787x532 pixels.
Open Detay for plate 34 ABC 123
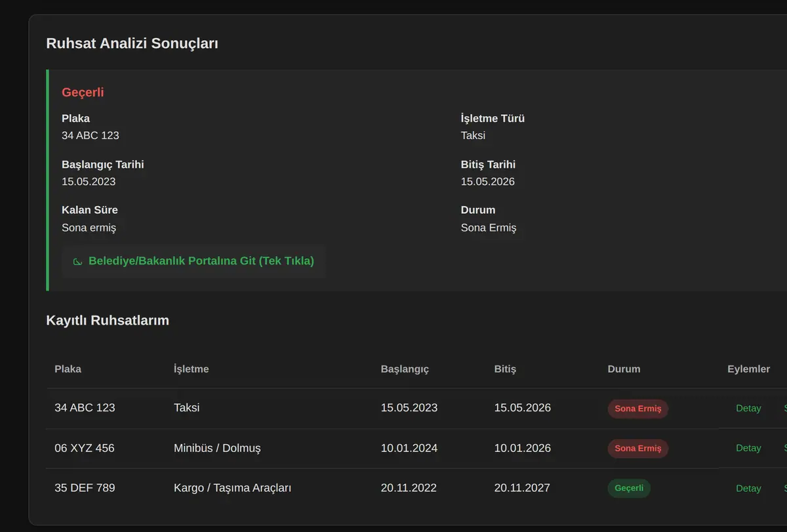(748, 408)
